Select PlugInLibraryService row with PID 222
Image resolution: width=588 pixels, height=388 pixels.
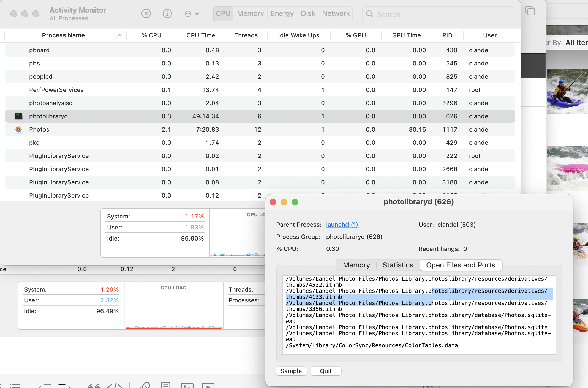click(260, 156)
